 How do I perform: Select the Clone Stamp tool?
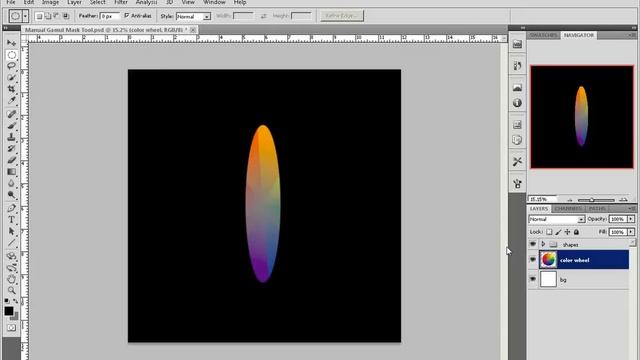point(11,137)
